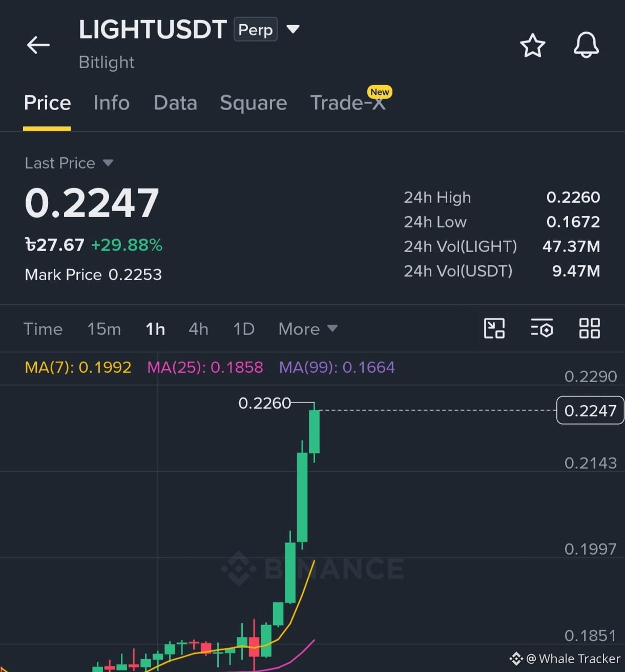Image resolution: width=625 pixels, height=672 pixels.
Task: Click the +29.88% change value
Action: coord(127,245)
